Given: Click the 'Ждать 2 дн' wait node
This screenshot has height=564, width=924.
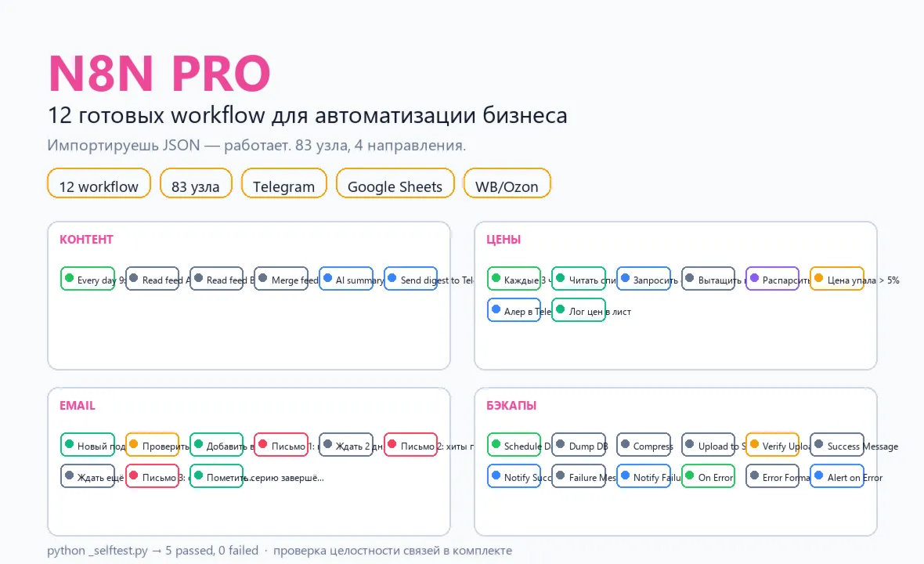Looking at the screenshot, I should pos(346,445).
